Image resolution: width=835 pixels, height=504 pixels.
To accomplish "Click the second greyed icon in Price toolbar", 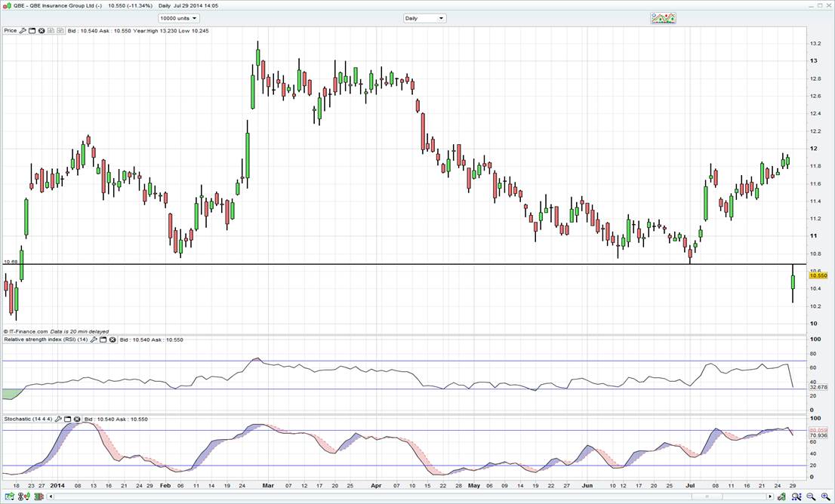I will [60, 31].
